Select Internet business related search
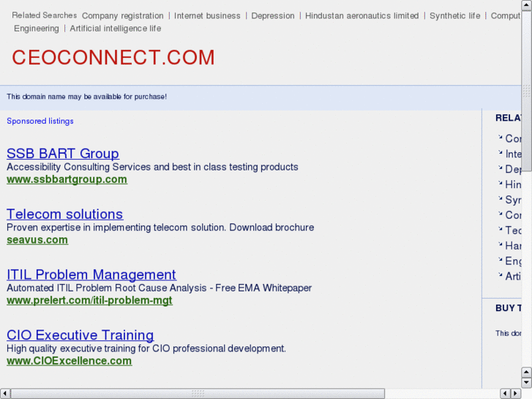This screenshot has width=532, height=399. tap(207, 15)
